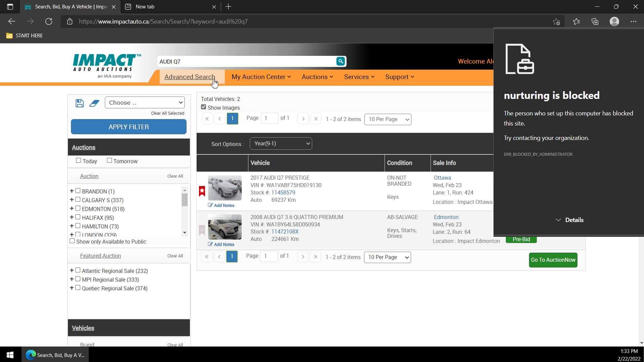Check the BRANDON (1) auction checkbox
The width and height of the screenshot is (644, 362).
pos(78,191)
